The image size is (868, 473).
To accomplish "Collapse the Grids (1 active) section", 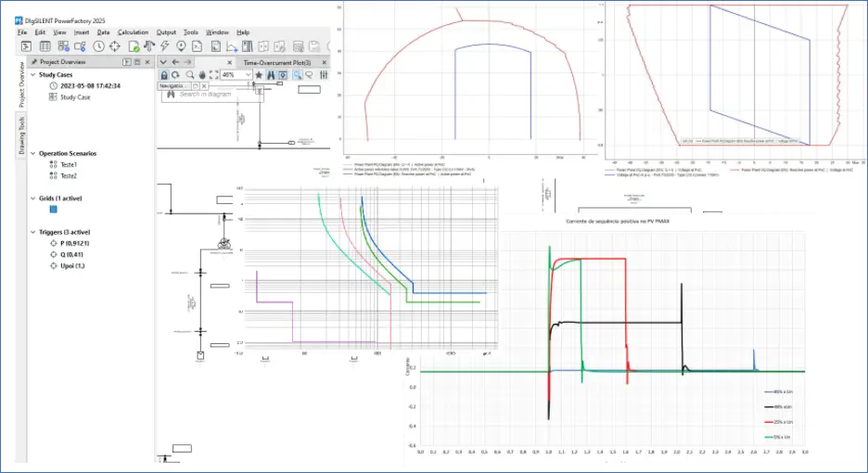I will (x=33, y=198).
